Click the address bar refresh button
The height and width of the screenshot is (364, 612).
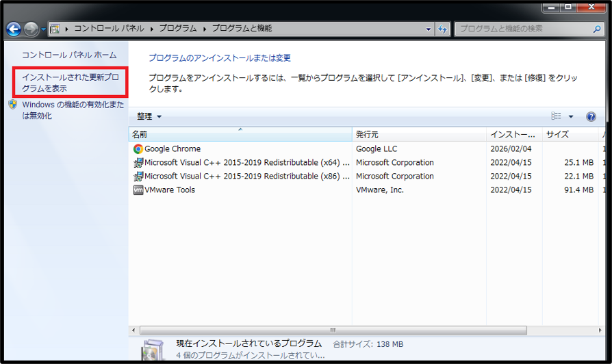[x=443, y=29]
